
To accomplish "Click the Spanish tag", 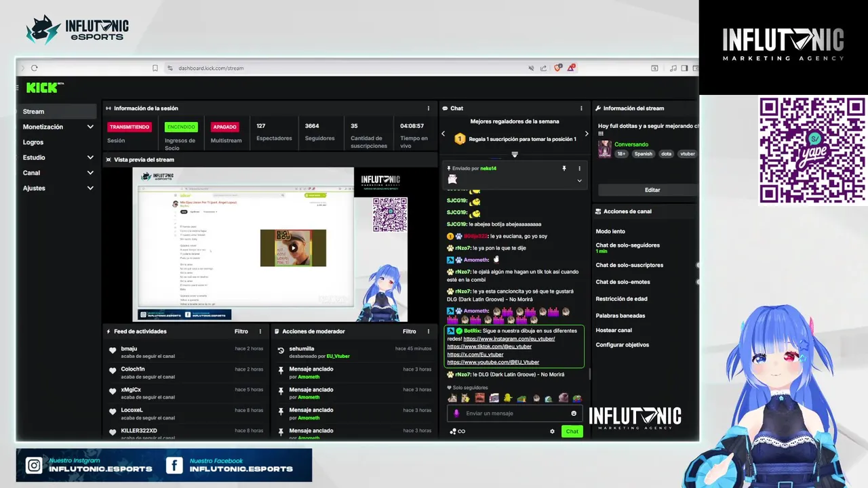I will point(643,154).
